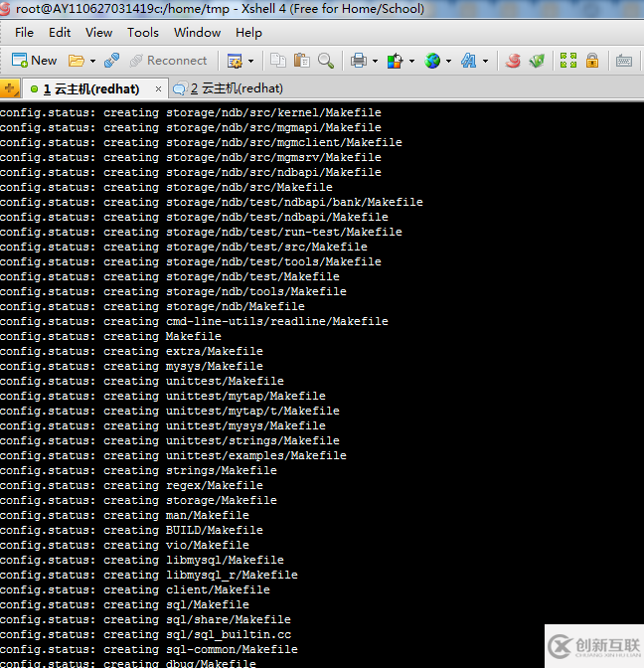Click the Paste clipboard icon
Screen dimensions: 644x668
[x=301, y=61]
